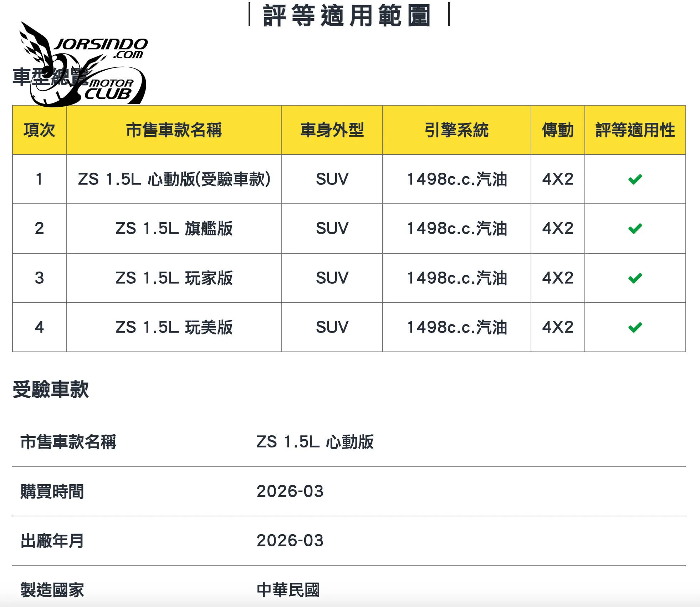
Task: Select ZS 1.5L 心動版(受驗車款) cell
Action: pyautogui.click(x=174, y=179)
